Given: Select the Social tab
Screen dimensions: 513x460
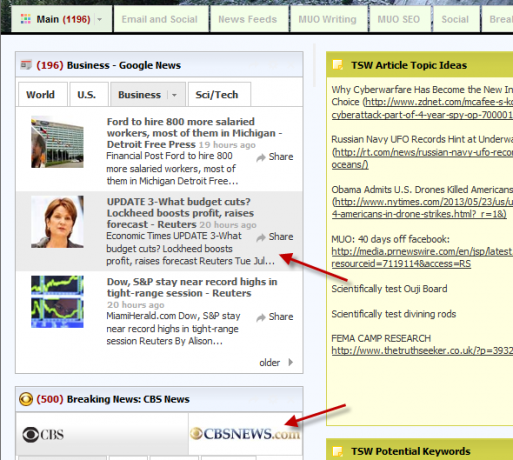Looking at the screenshot, I should click(x=456, y=19).
